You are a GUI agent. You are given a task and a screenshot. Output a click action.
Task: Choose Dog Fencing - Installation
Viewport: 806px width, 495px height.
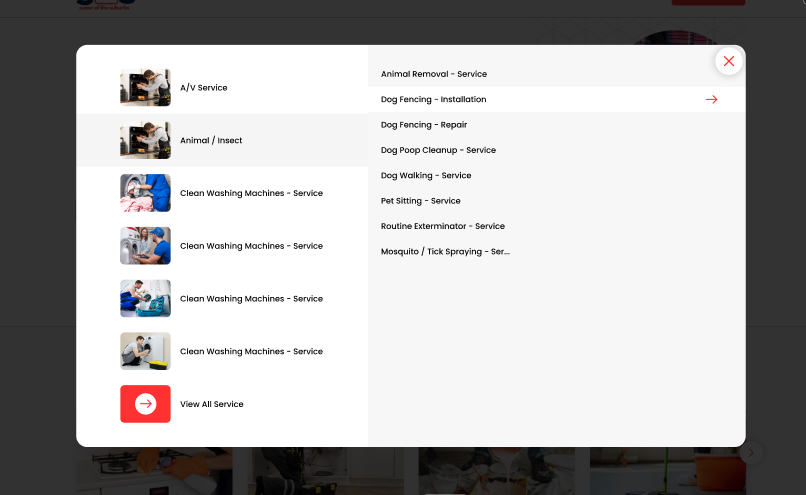[x=557, y=99]
